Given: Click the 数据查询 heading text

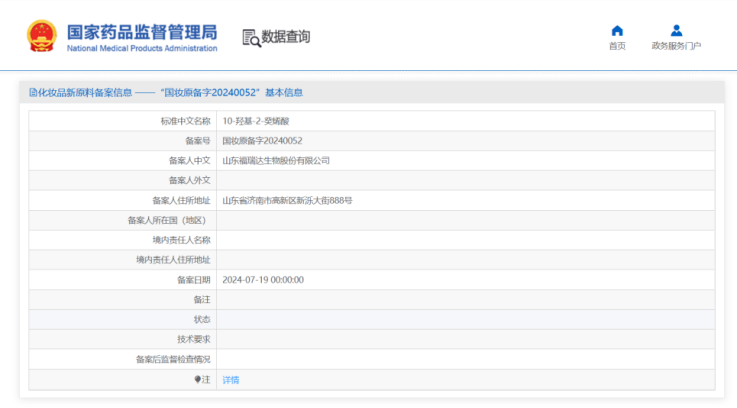Looking at the screenshot, I should point(286,37).
